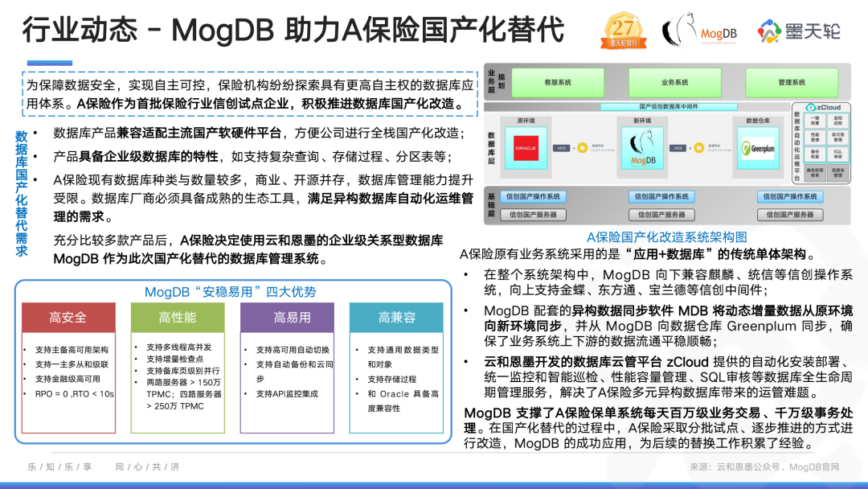
Task: Click bullet 支持主备高可用架构
Action: [x=72, y=349]
